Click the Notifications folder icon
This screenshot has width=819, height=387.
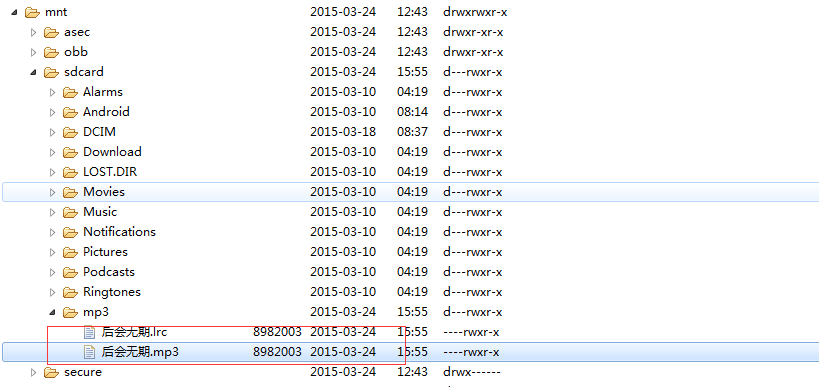pos(70,232)
